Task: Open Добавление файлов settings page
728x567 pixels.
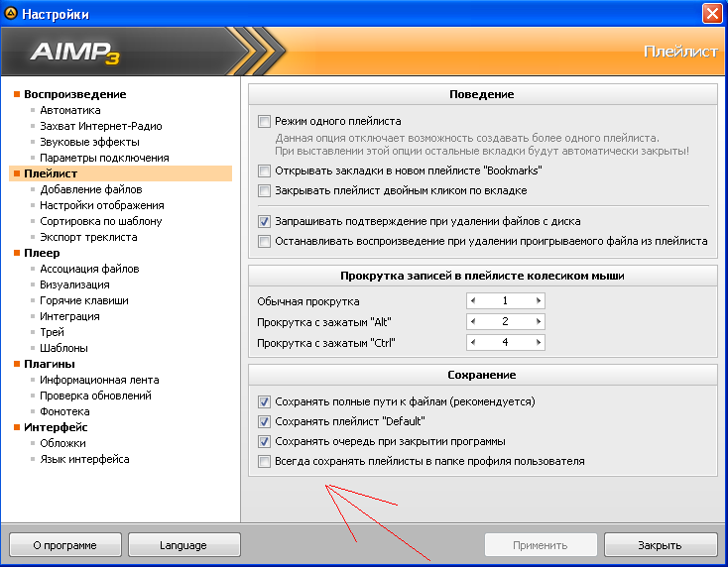Action: pyautogui.click(x=91, y=189)
